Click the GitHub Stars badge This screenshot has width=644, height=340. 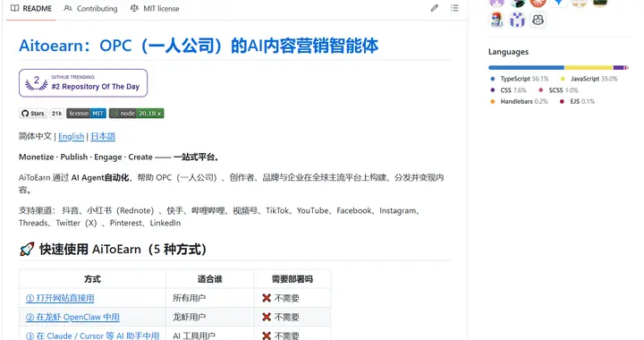point(33,114)
